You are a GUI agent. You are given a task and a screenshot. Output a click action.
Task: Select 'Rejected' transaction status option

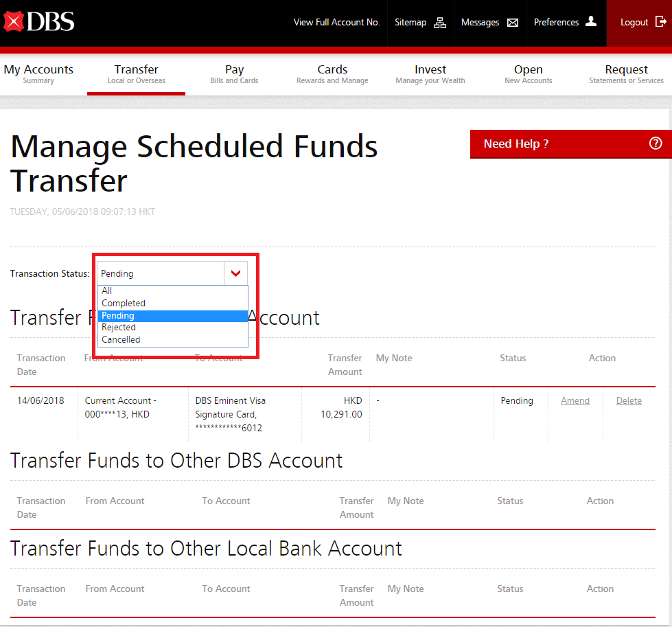119,328
